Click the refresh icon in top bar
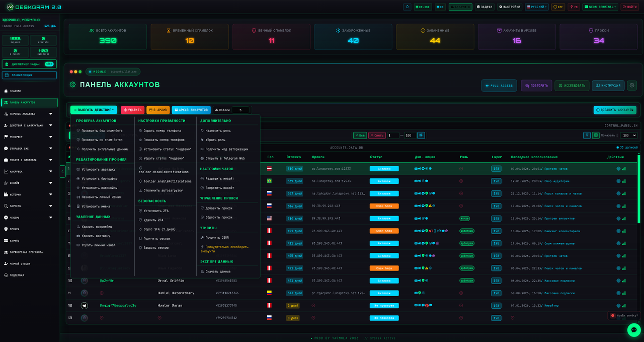644x342 pixels. [407, 7]
